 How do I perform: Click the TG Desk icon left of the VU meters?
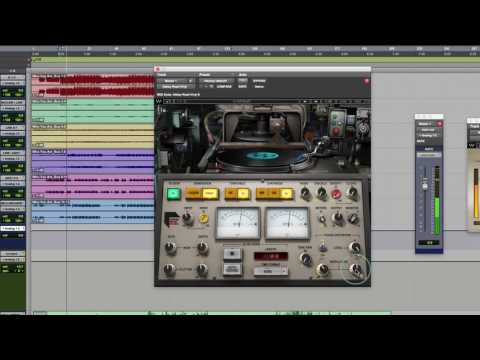click(x=171, y=219)
